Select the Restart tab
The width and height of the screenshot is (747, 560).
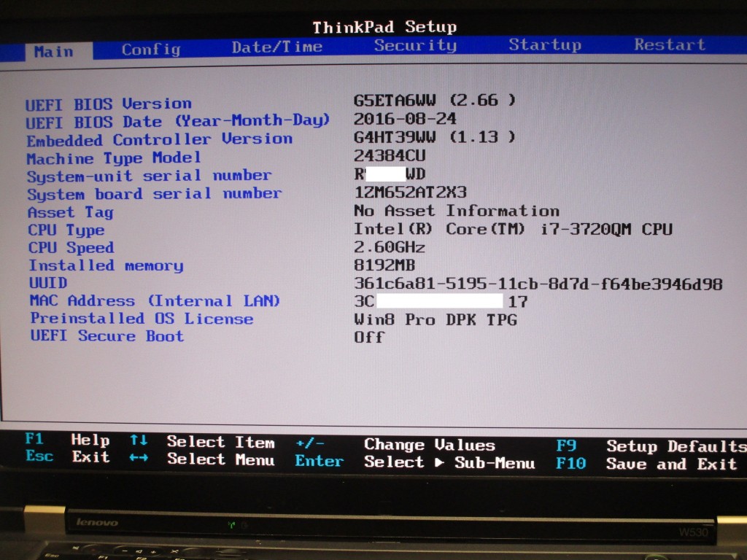point(670,44)
